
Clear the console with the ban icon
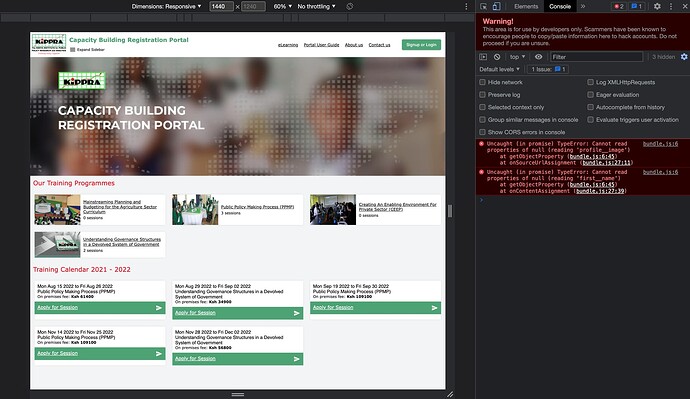point(497,57)
